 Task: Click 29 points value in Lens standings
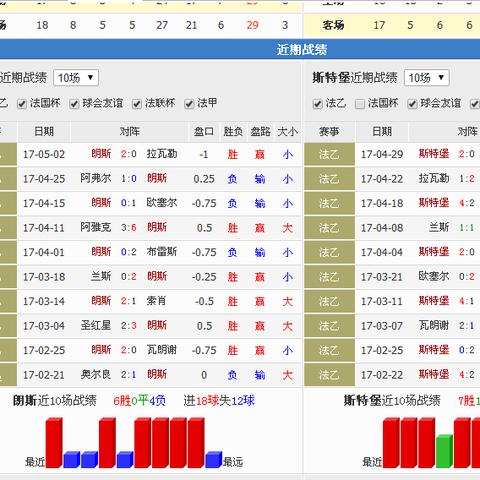pos(252,25)
